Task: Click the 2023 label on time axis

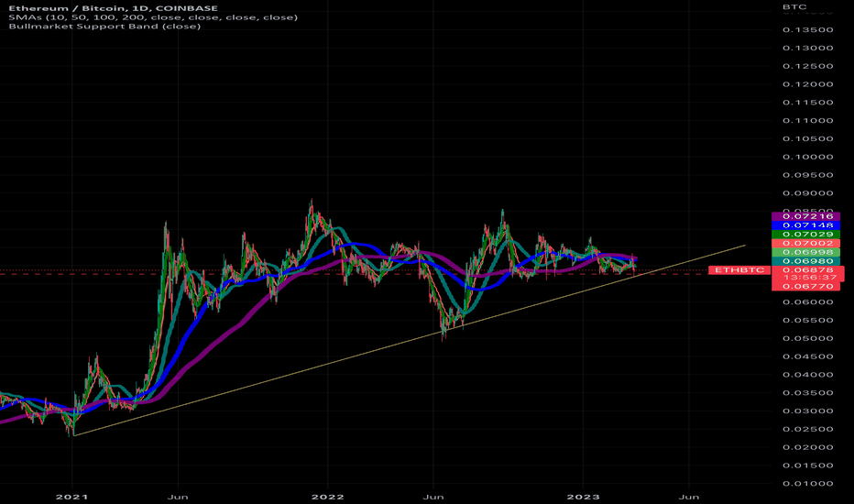Action: tap(584, 497)
